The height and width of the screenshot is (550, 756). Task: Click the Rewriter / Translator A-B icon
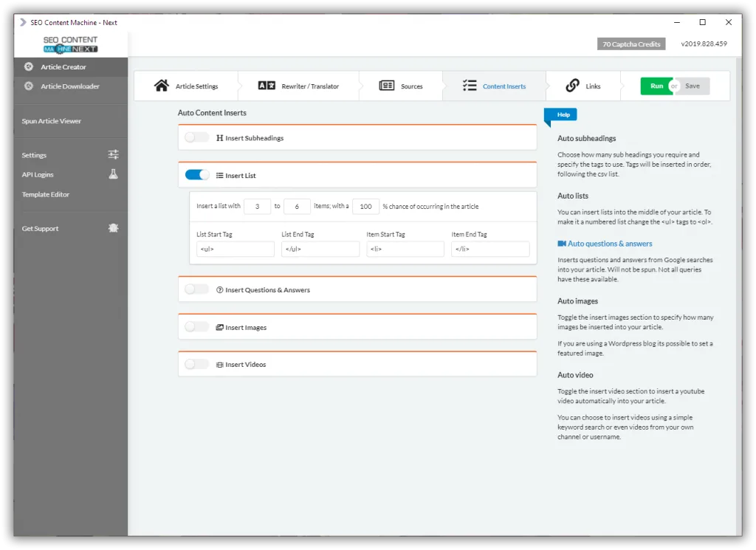click(267, 86)
